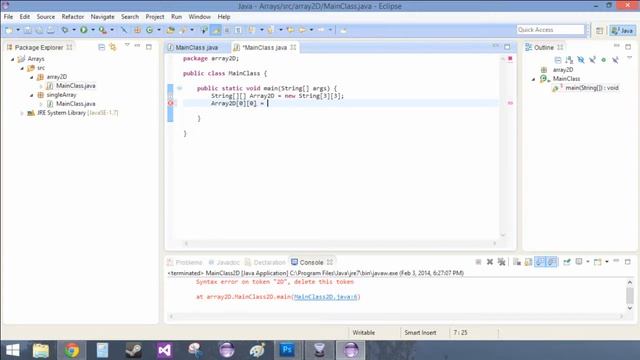This screenshot has height=360, width=640.
Task: Select the Java perspective button
Action: pyautogui.click(x=622, y=30)
